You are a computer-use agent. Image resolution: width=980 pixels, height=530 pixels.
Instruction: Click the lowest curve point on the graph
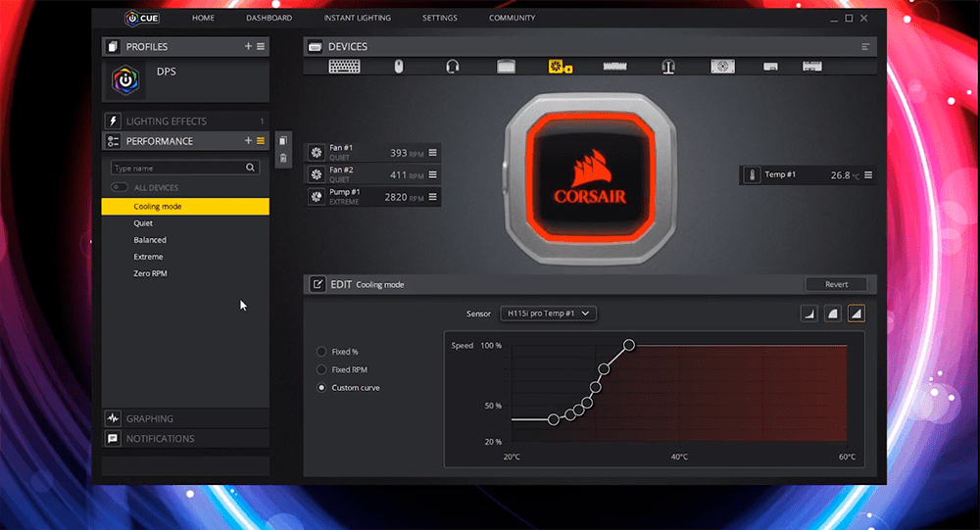553,419
